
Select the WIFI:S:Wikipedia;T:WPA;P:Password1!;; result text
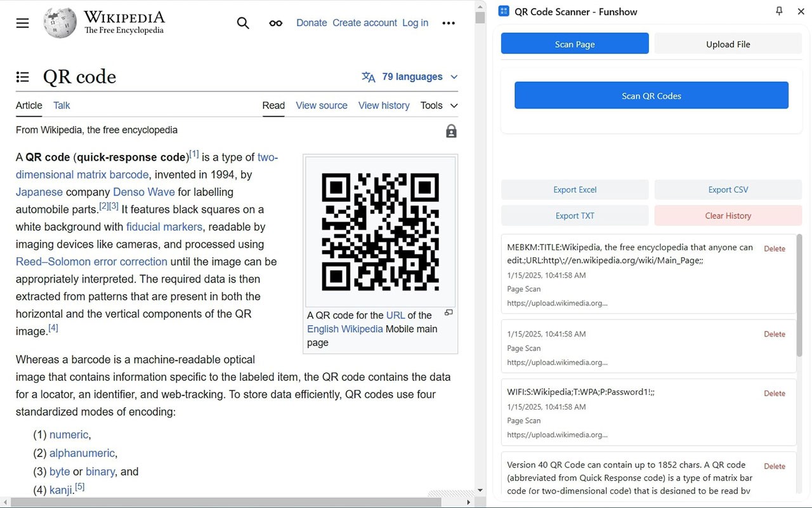click(x=580, y=392)
